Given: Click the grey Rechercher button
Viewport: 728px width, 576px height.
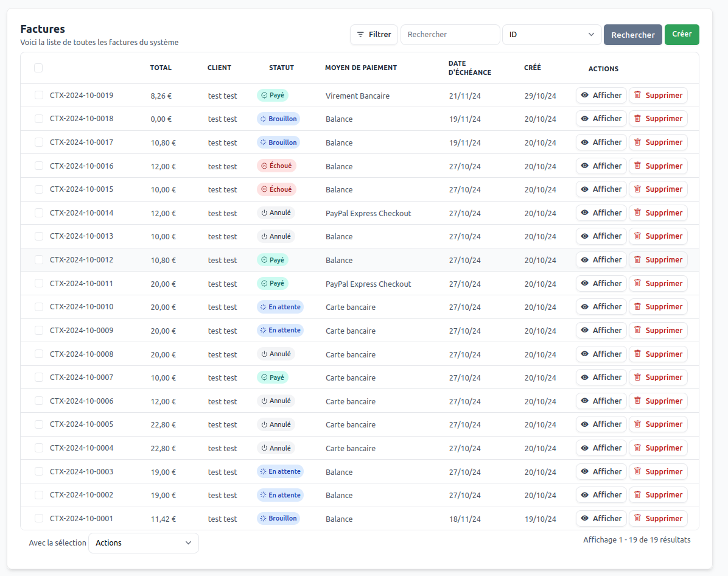Looking at the screenshot, I should (x=632, y=35).
